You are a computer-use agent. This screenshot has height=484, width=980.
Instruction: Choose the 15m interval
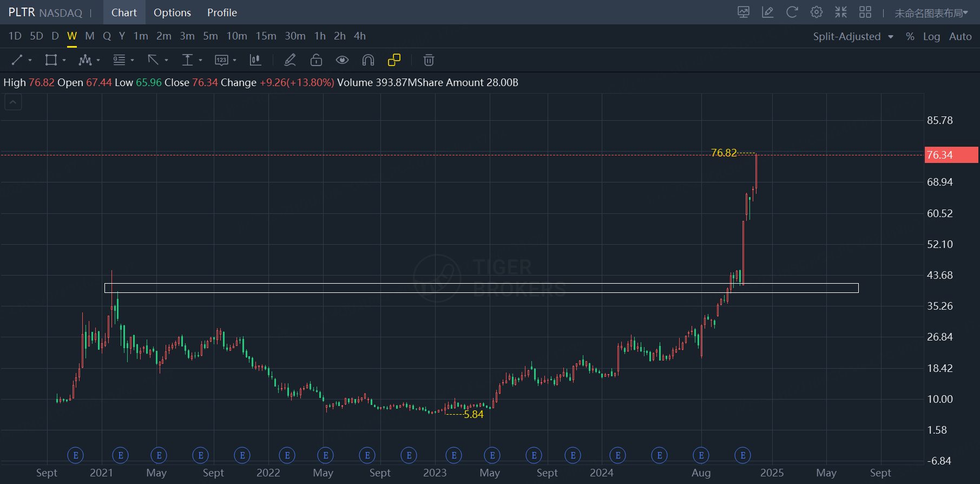(x=266, y=36)
